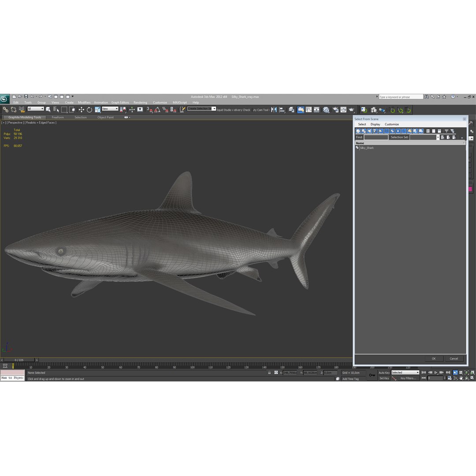Toggle Angle Snap
Viewport: 476px width, 476px height.
click(x=157, y=110)
